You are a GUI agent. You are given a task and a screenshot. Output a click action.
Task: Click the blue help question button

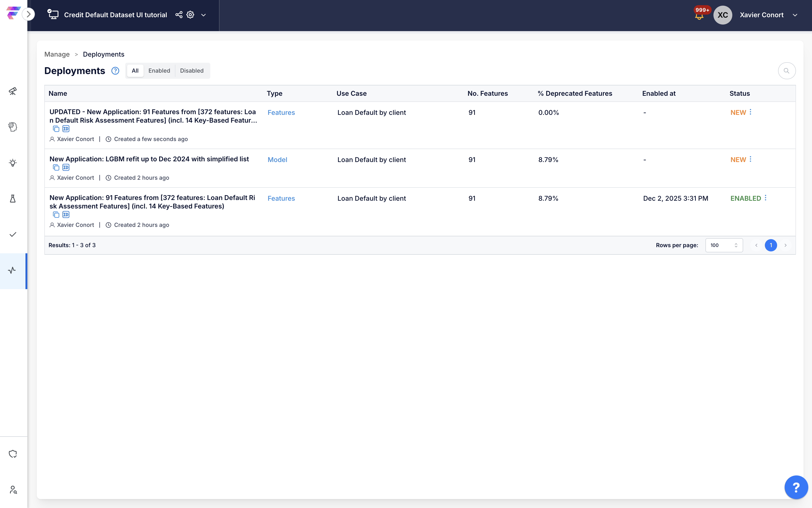[x=796, y=487]
